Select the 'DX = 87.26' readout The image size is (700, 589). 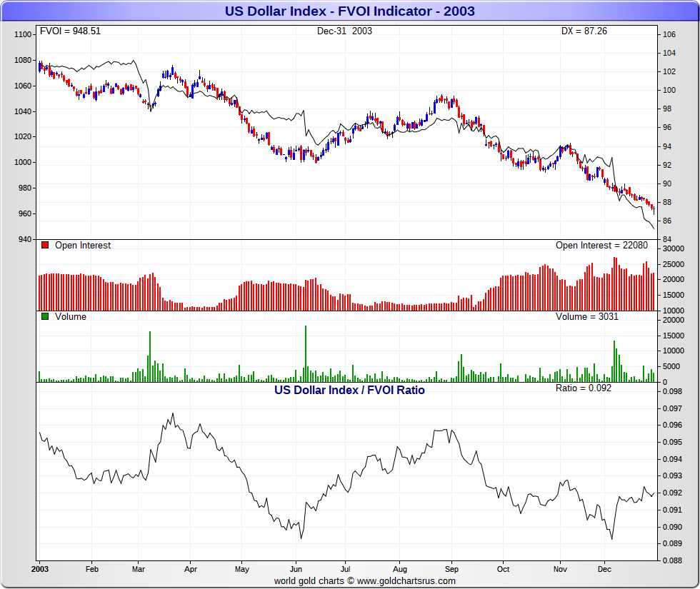pyautogui.click(x=584, y=31)
